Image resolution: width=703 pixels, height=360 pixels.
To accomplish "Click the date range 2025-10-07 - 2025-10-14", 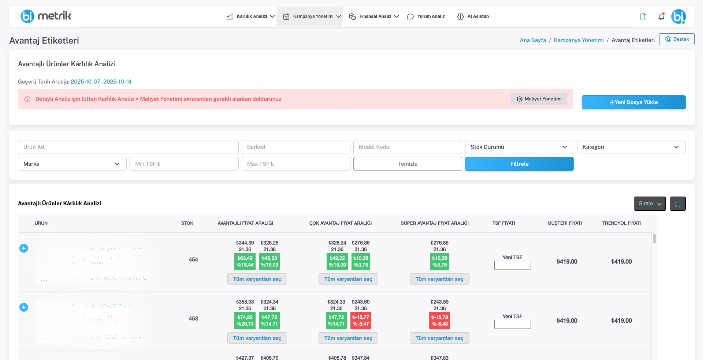I will pos(101,82).
